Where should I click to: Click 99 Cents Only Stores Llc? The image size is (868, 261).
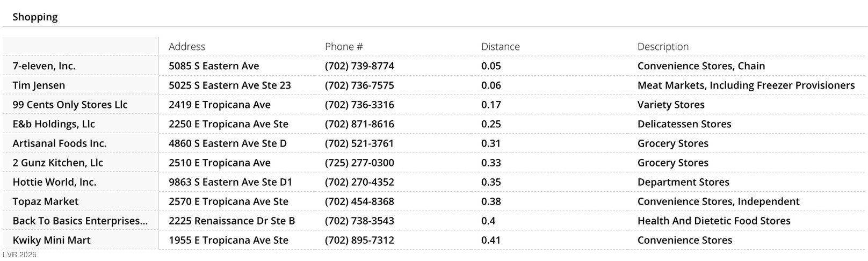(70, 105)
